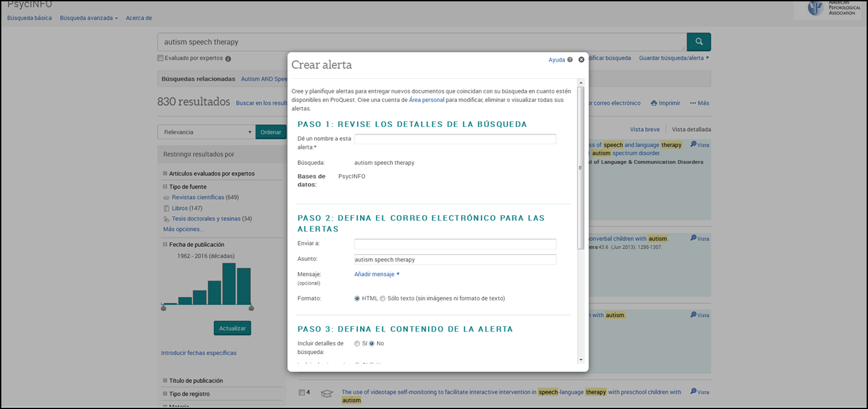Click Introducir fechas específicas link

pos(198,353)
